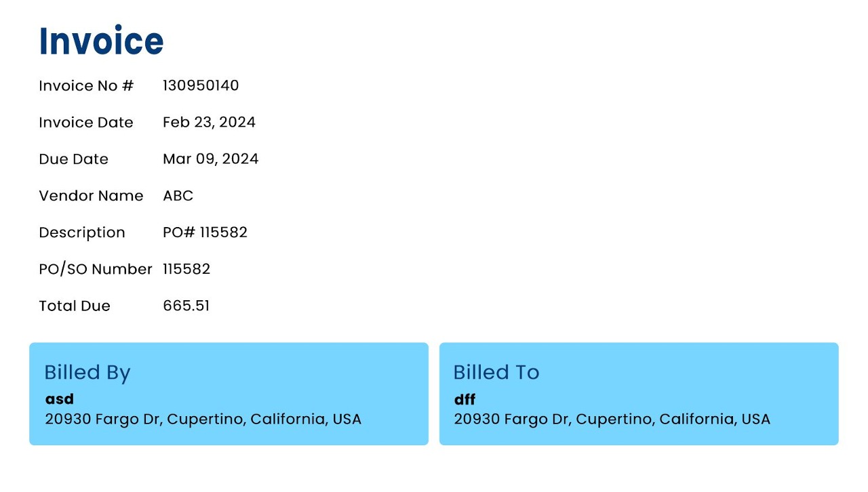Click the PO/SO Number label
The width and height of the screenshot is (868, 492).
pos(96,269)
